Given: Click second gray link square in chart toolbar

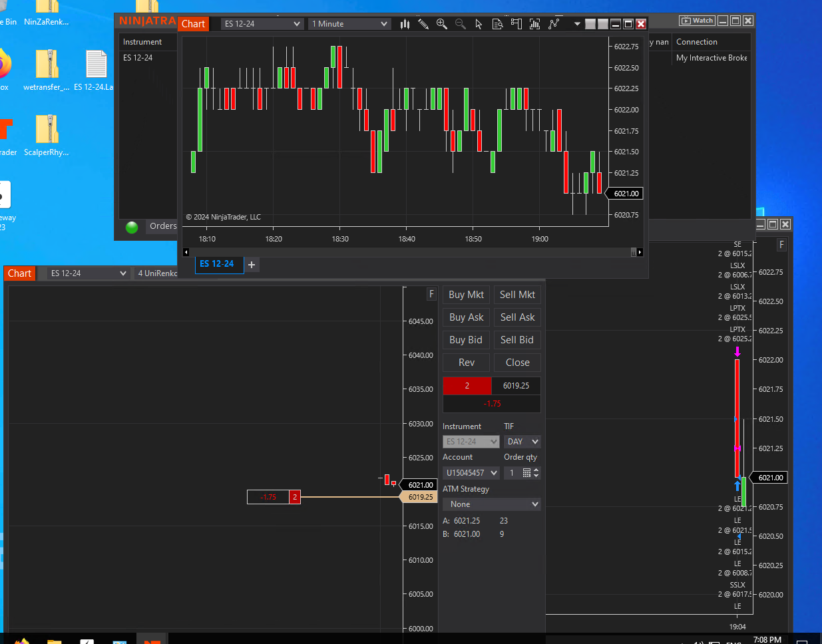Looking at the screenshot, I should [x=603, y=24].
